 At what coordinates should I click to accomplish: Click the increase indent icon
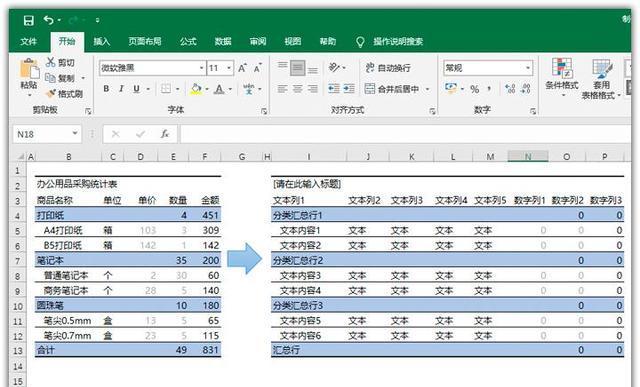coord(349,89)
